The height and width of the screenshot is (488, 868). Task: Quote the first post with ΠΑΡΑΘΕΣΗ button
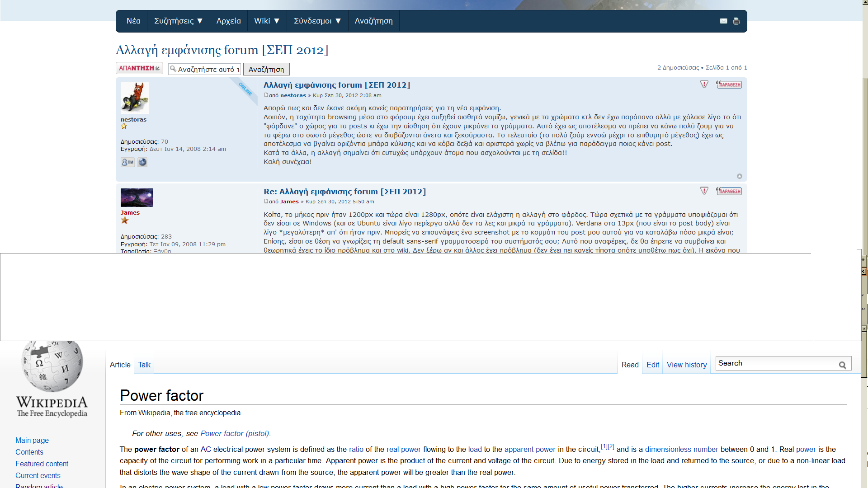pos(729,84)
